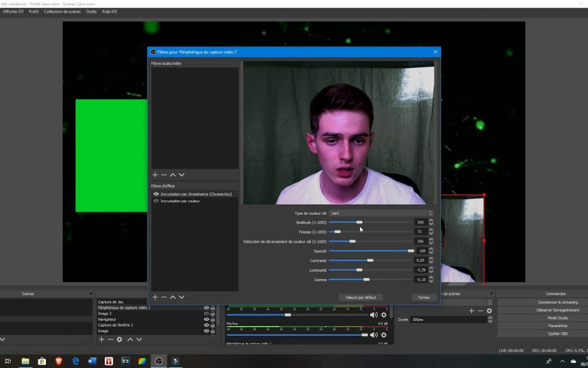Move the selected filter up with the arrow icon
The height and width of the screenshot is (368, 588).
click(x=173, y=297)
